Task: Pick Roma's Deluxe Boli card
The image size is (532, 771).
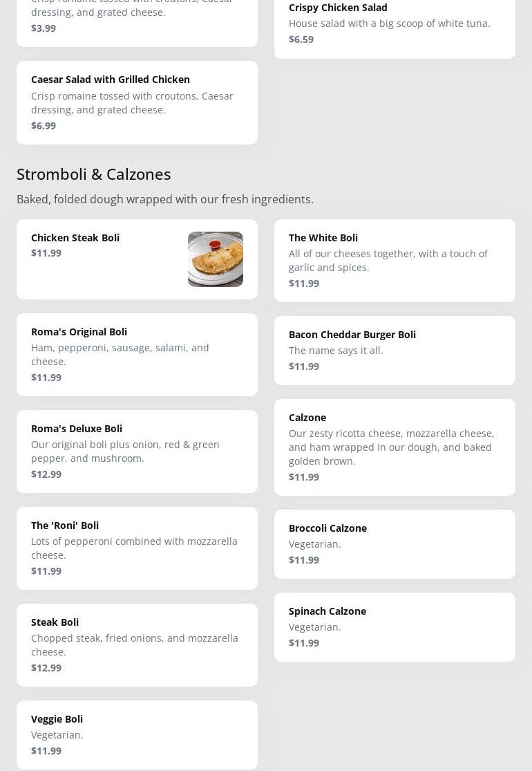Action: [x=137, y=452]
